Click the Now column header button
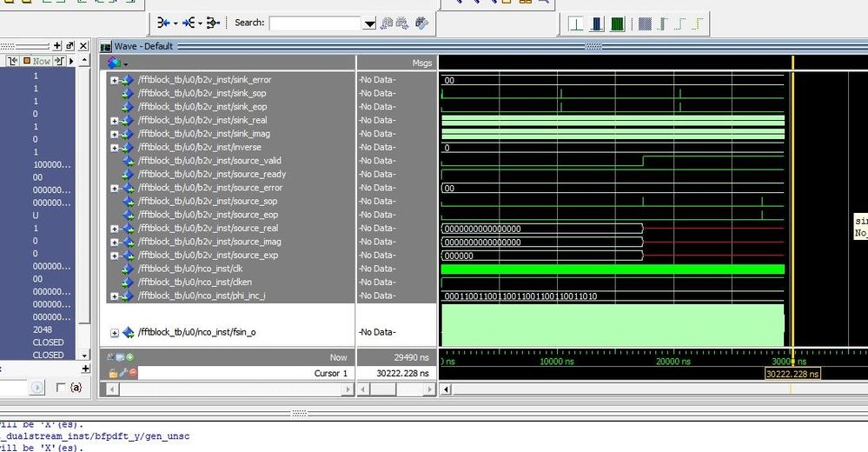Viewport: 868px width, 452px height. click(37, 61)
